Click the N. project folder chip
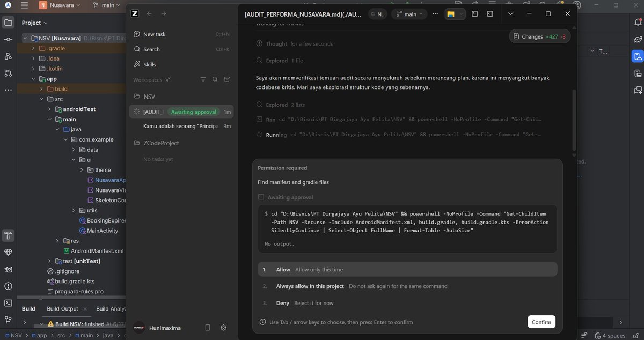 pos(377,14)
